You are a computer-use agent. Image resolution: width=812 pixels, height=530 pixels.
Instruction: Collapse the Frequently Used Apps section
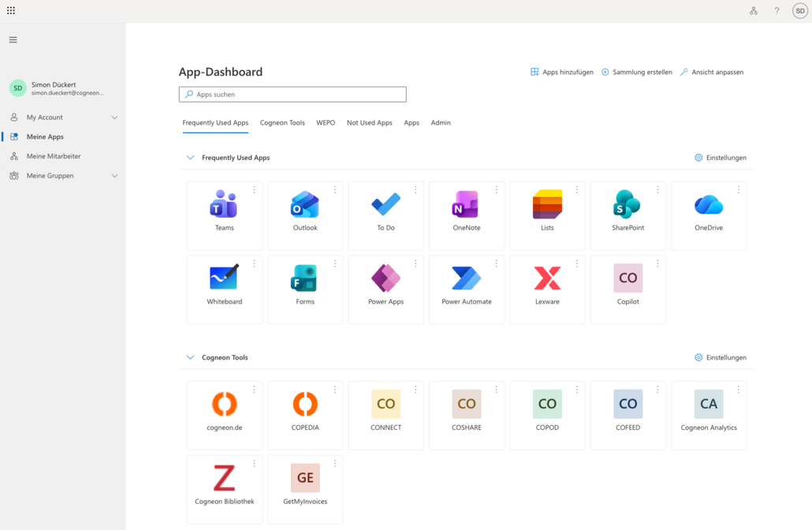[x=190, y=158]
